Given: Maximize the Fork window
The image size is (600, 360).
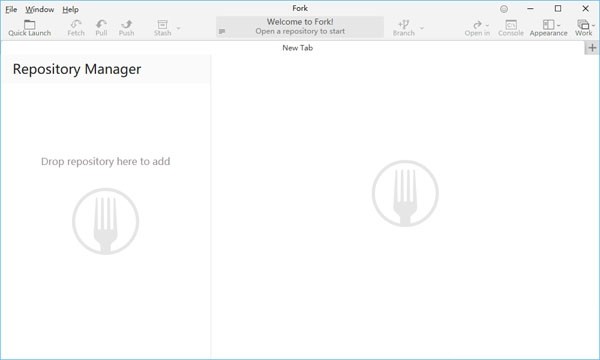Looking at the screenshot, I should [x=558, y=8].
